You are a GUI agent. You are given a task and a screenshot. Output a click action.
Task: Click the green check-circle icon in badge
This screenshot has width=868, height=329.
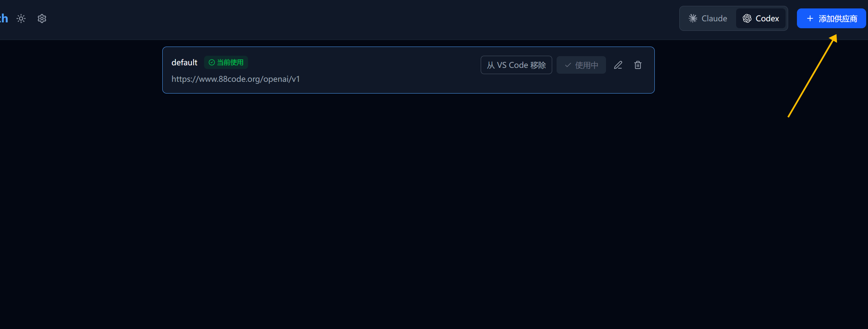(212, 62)
